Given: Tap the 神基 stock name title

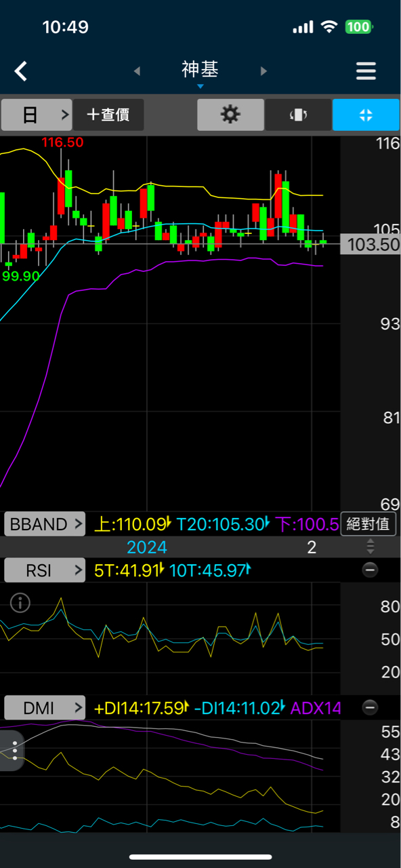Looking at the screenshot, I should pyautogui.click(x=200, y=69).
